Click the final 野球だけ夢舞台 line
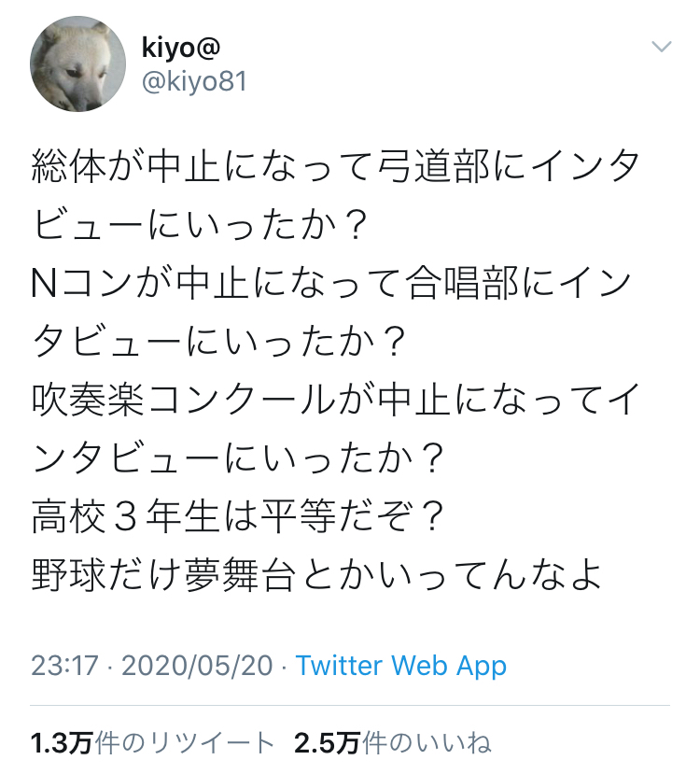The image size is (700, 774). click(x=316, y=575)
